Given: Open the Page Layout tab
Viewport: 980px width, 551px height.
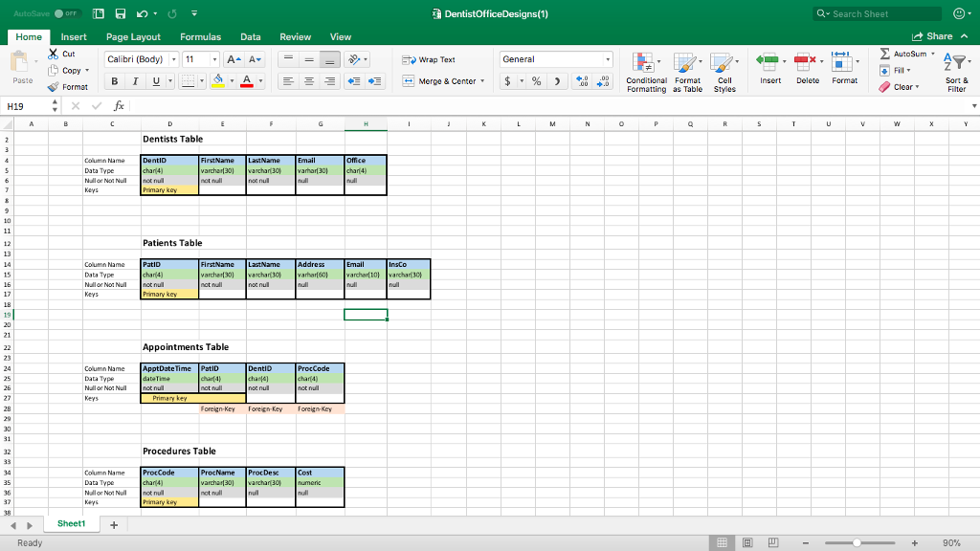Looking at the screenshot, I should point(133,36).
